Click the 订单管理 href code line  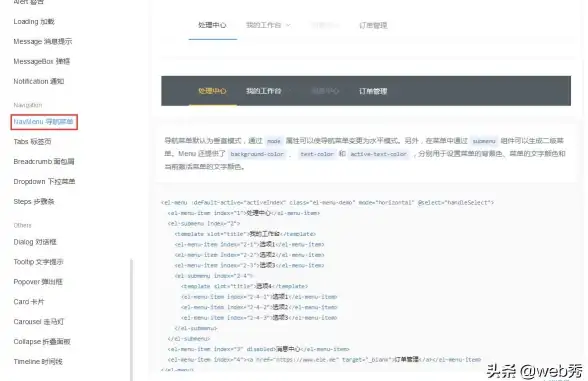(324, 360)
